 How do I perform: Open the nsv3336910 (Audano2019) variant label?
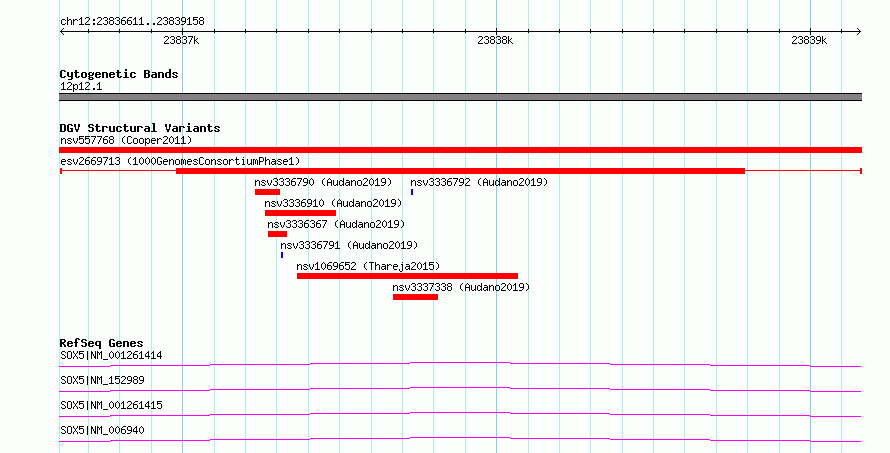click(333, 203)
